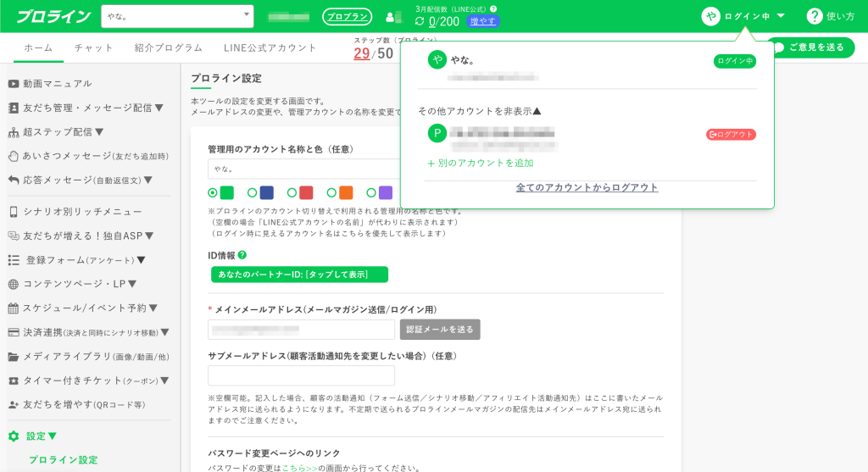Click the サブメールアドレス input field
This screenshot has height=472, width=868.
pos(301,375)
